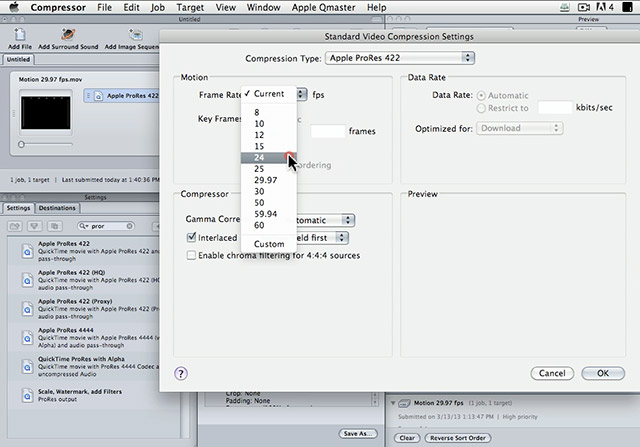The height and width of the screenshot is (447, 640).
Task: Choose 8 from frame rate list
Action: coord(269,112)
